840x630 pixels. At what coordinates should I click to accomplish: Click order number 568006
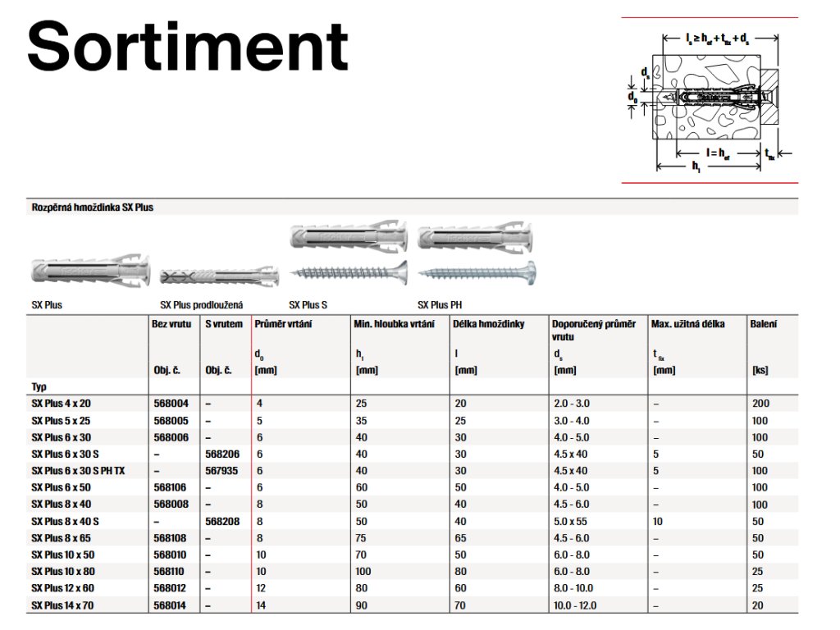(x=171, y=437)
